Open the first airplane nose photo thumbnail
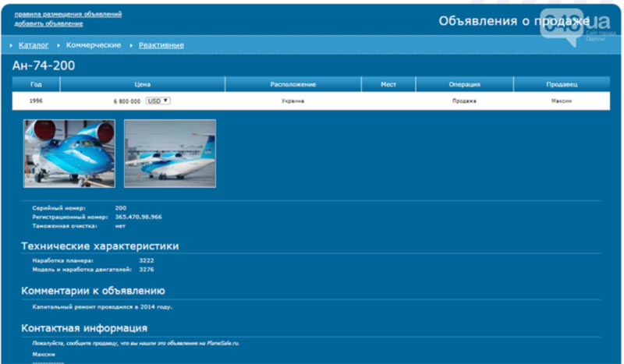 tap(69, 154)
